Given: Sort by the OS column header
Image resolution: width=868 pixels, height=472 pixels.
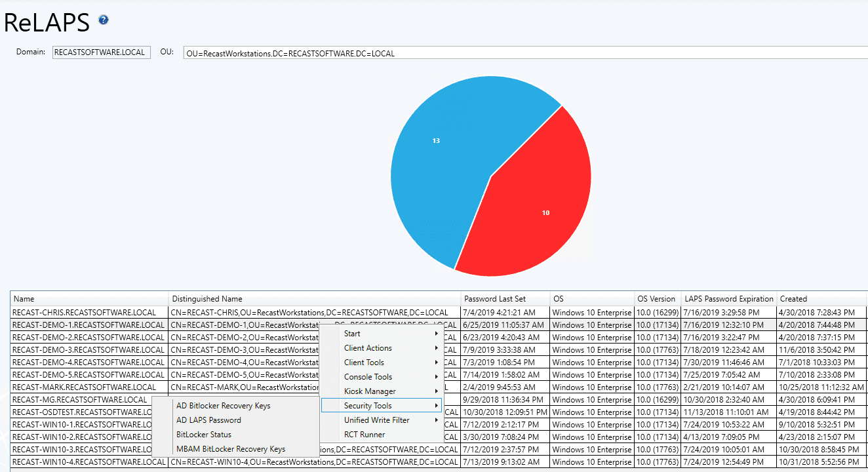Looking at the screenshot, I should click(x=592, y=299).
